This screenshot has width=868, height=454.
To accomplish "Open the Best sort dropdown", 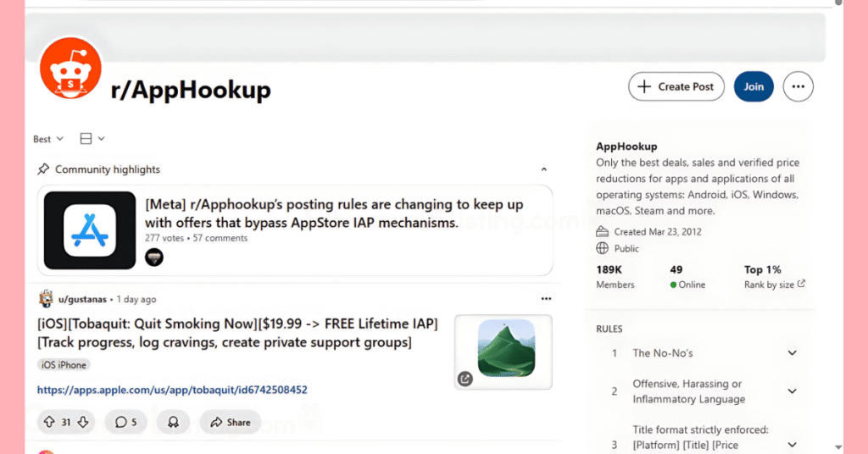I will [x=48, y=139].
